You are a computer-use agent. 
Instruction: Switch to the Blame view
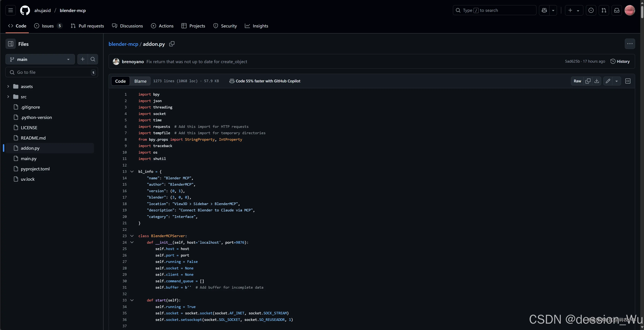(x=140, y=81)
